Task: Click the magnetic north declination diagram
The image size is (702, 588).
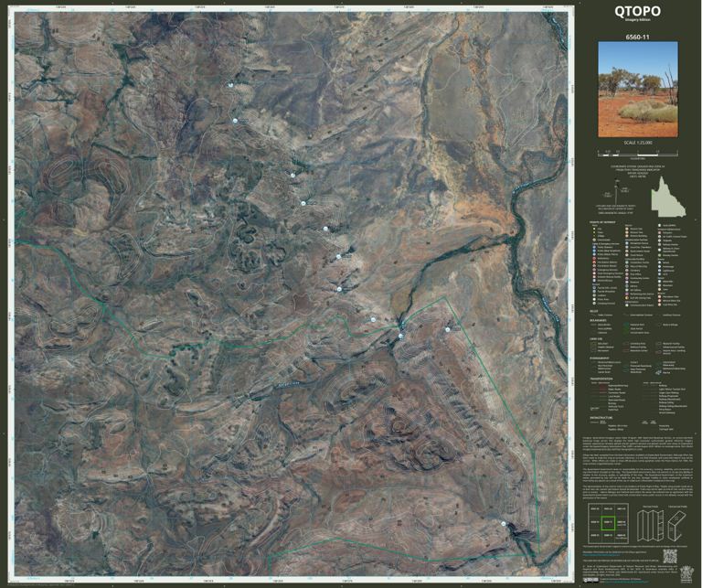Action: point(617,192)
